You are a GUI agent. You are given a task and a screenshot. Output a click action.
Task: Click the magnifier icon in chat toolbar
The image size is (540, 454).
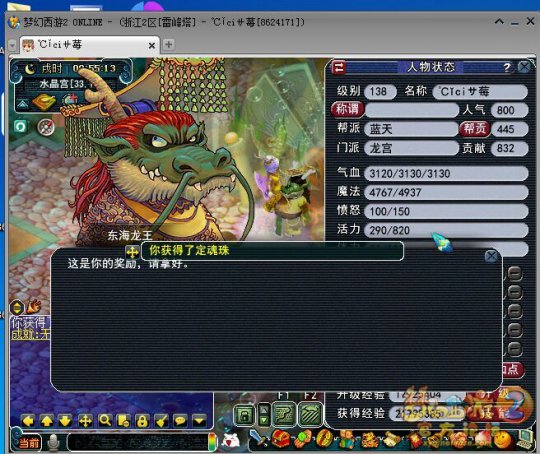pos(105,420)
